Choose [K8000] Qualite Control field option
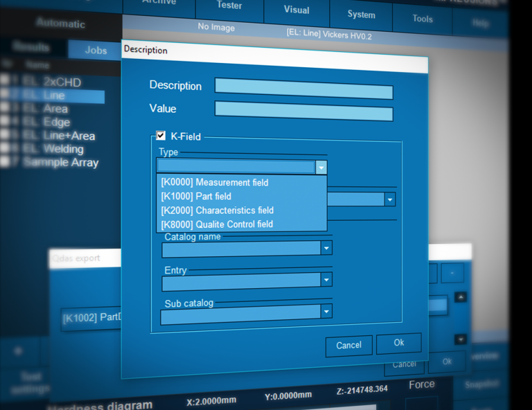Image resolution: width=532 pixels, height=410 pixels. pos(217,224)
